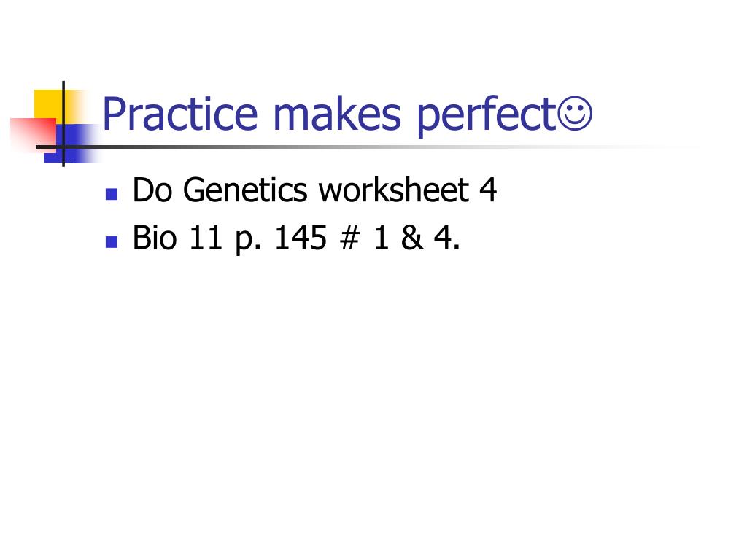Click the word perfect in title
747x560 pixels.
[x=485, y=117]
